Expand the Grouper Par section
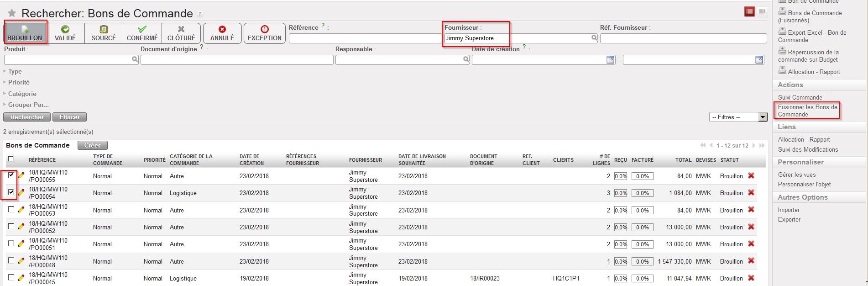This screenshot has width=868, height=286. coord(28,105)
